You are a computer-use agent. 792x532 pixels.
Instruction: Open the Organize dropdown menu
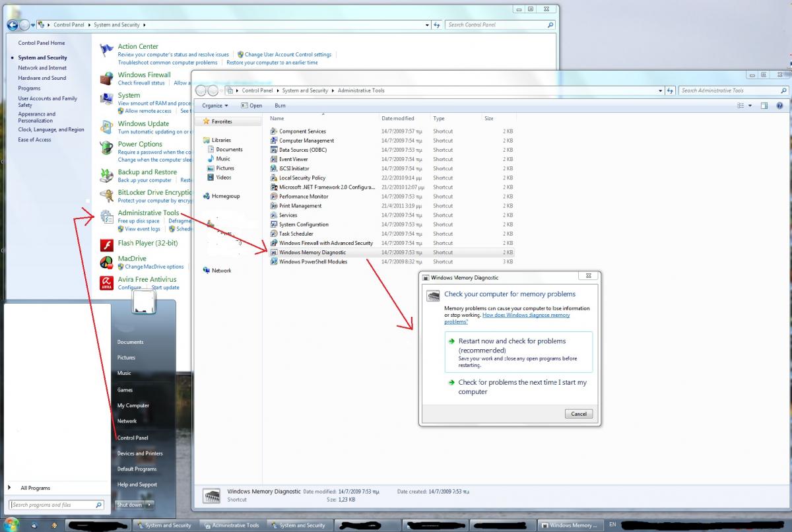(x=215, y=106)
